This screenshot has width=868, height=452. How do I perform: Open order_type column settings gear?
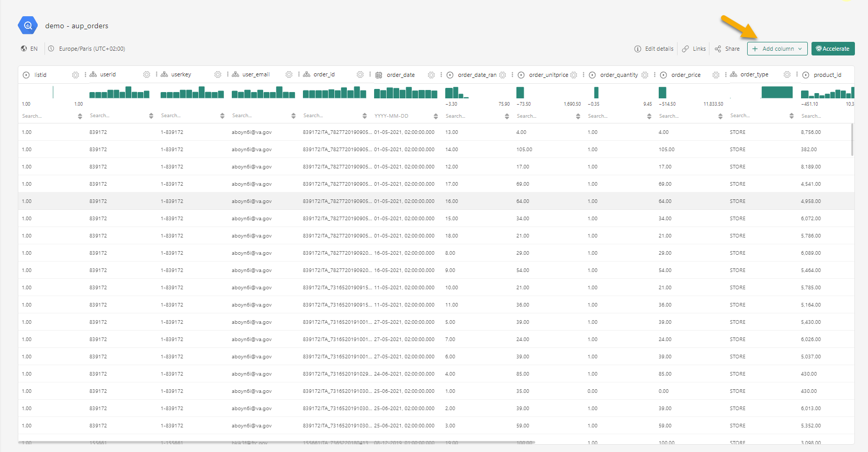[x=787, y=75]
